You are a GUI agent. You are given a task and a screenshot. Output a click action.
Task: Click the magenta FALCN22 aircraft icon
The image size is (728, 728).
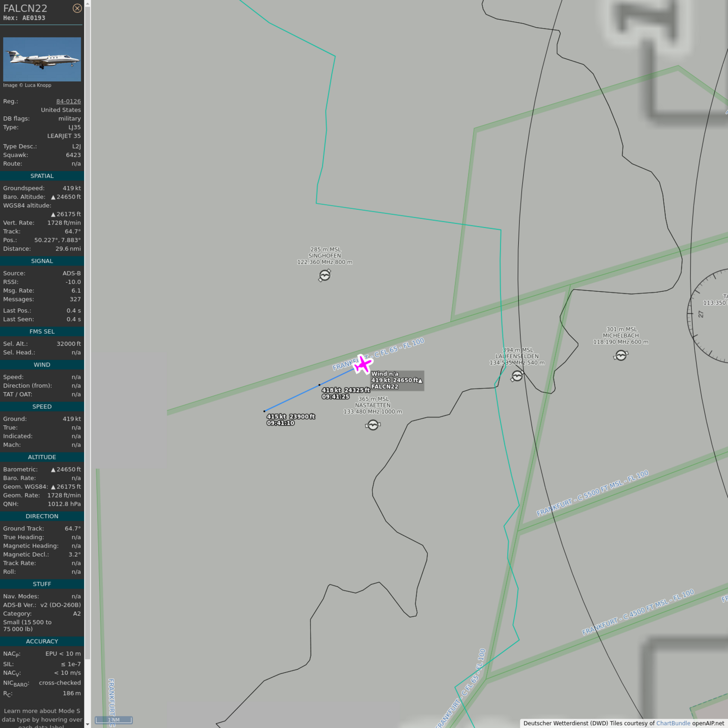(362, 364)
